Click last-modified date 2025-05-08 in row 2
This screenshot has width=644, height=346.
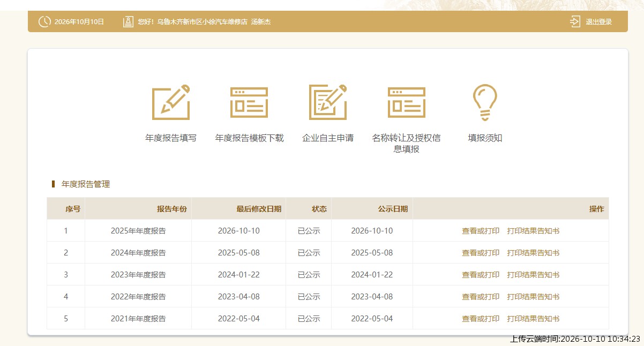point(239,253)
